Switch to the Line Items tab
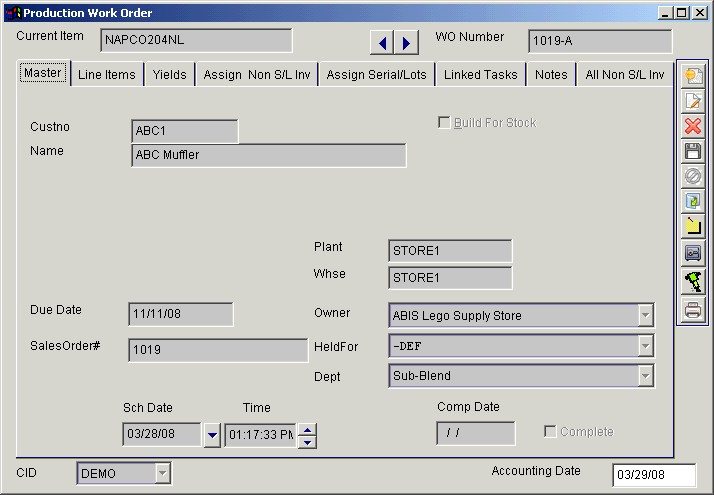 click(107, 75)
